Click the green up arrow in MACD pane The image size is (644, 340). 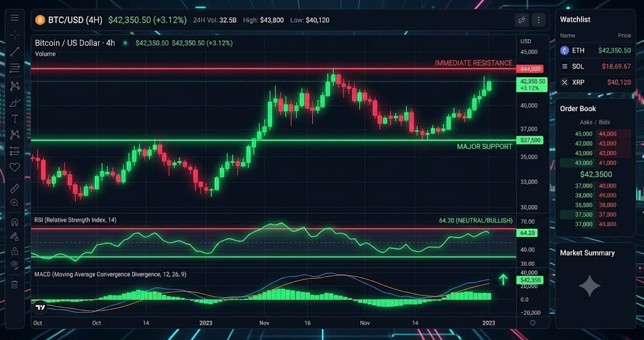[503, 280]
